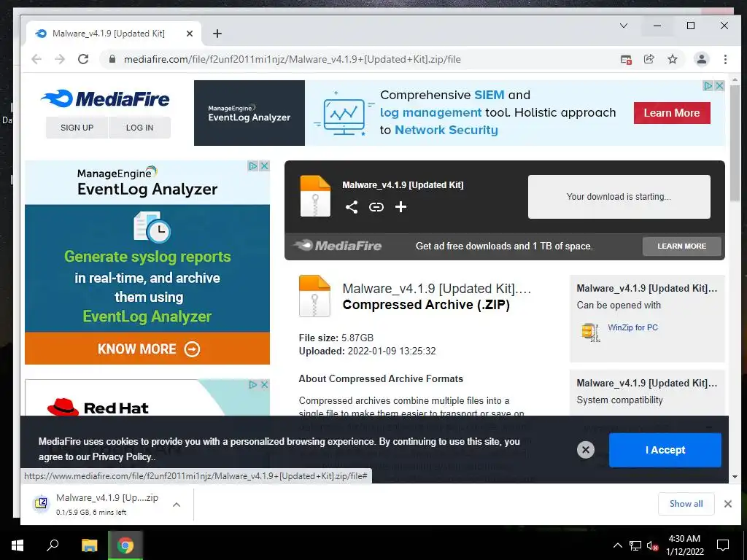Click the padlock site info icon
This screenshot has width=747, height=560.
pos(112,59)
